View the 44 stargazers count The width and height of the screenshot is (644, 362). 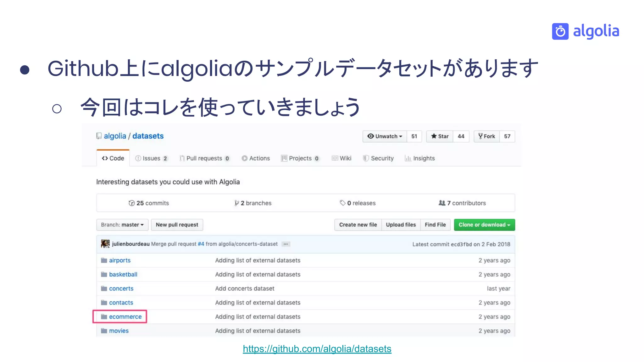click(461, 136)
